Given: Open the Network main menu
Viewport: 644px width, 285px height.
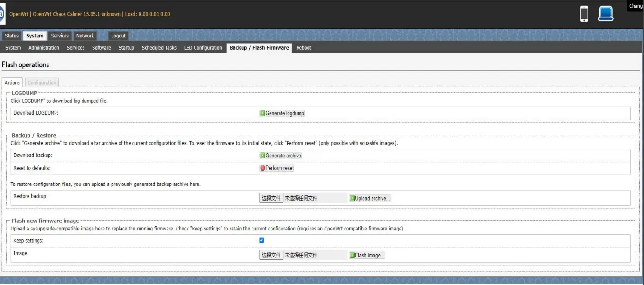Looking at the screenshot, I should (x=85, y=36).
